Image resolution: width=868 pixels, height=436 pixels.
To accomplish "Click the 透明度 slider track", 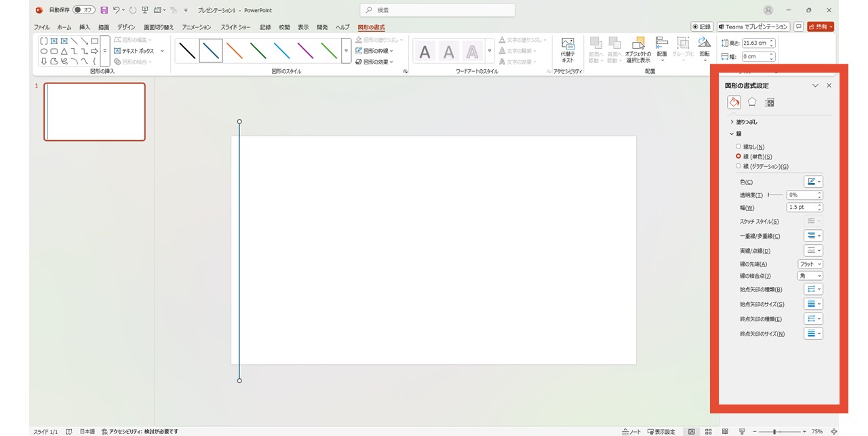I will coord(775,195).
